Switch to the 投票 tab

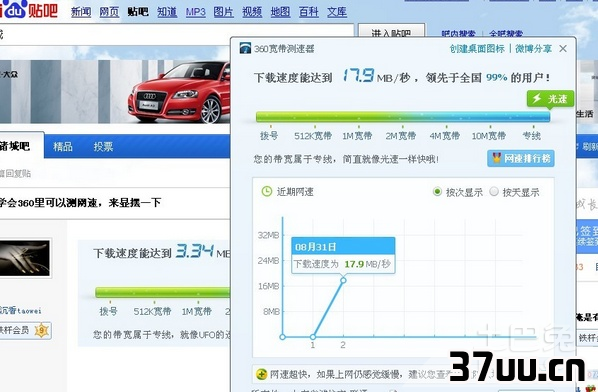[103, 146]
